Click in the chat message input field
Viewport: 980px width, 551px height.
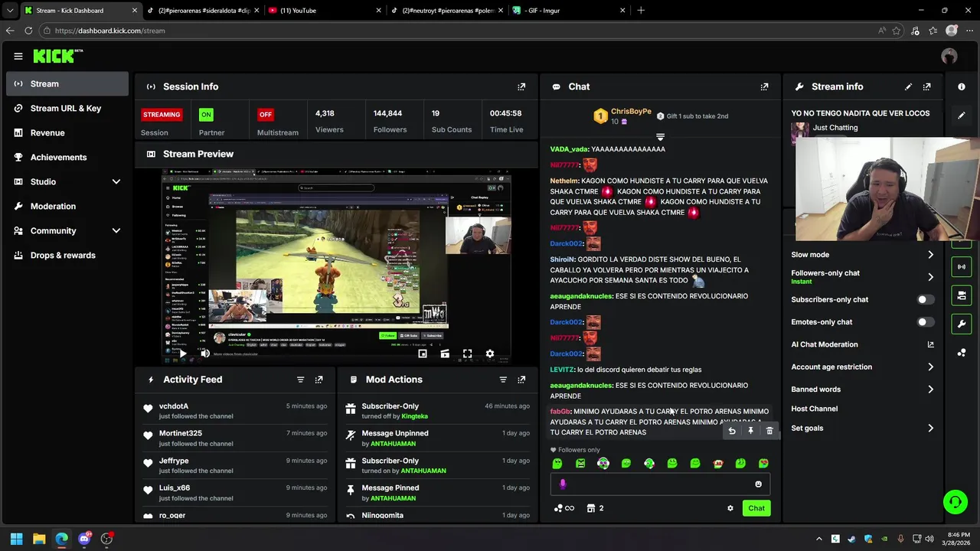(x=660, y=484)
